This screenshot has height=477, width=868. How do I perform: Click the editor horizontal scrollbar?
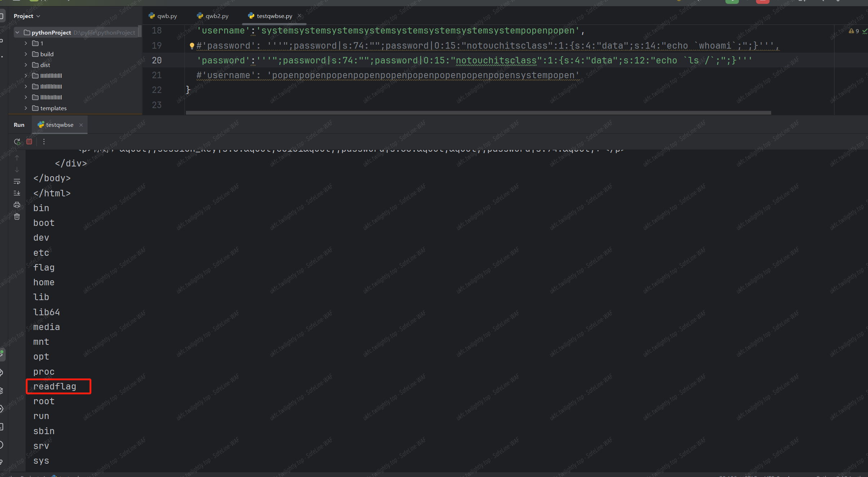tap(478, 113)
